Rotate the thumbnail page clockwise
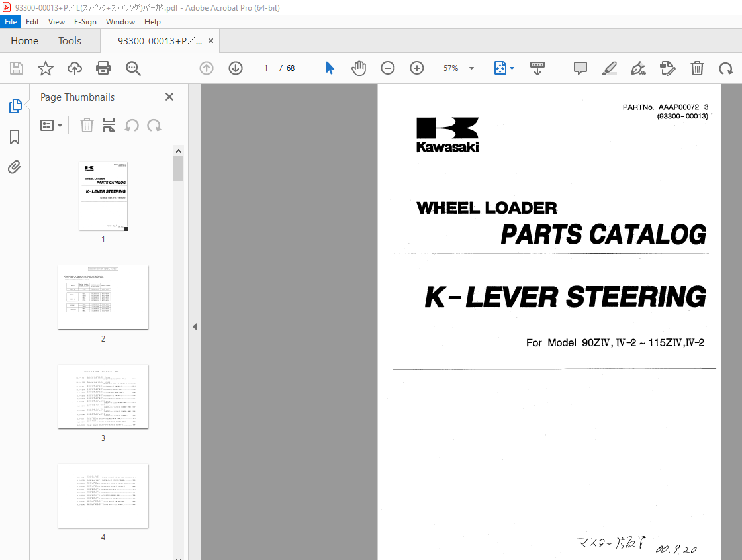This screenshot has width=742, height=560. pos(154,126)
